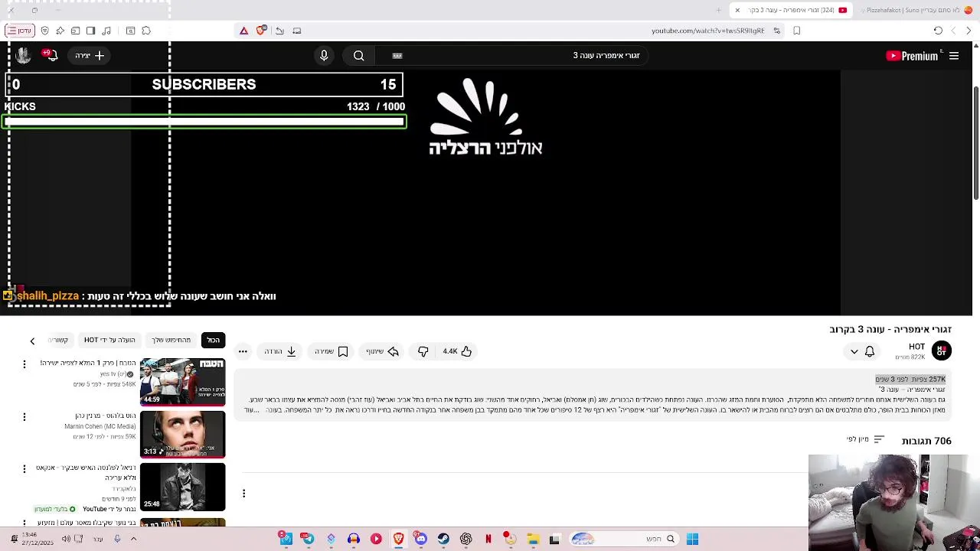Screen dimensions: 980x551
Task: Expand subscription options chevron
Action: click(x=854, y=351)
